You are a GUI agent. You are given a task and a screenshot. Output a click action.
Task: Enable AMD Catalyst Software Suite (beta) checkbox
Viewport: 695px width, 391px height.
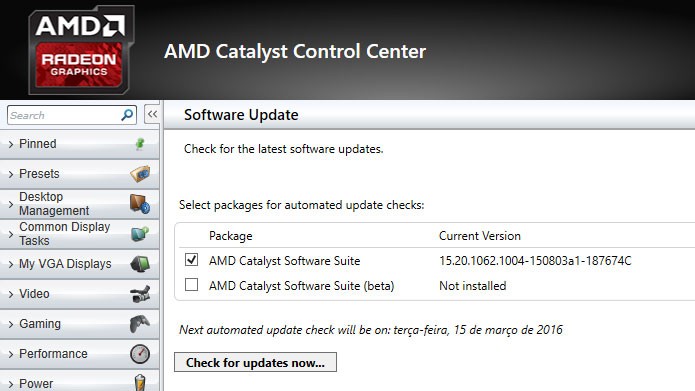pos(191,285)
